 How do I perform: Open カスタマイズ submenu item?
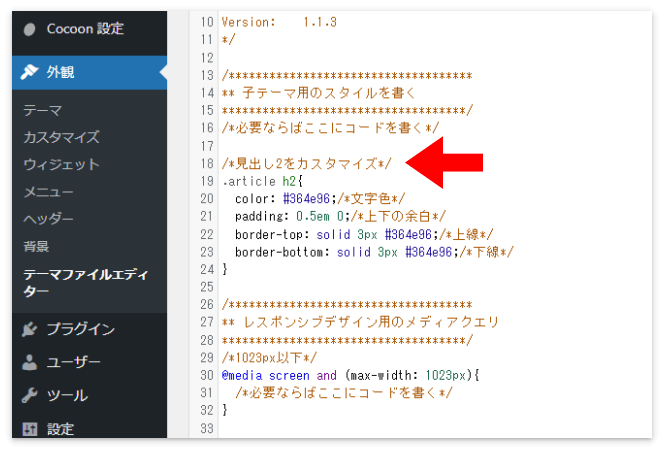[x=61, y=137]
